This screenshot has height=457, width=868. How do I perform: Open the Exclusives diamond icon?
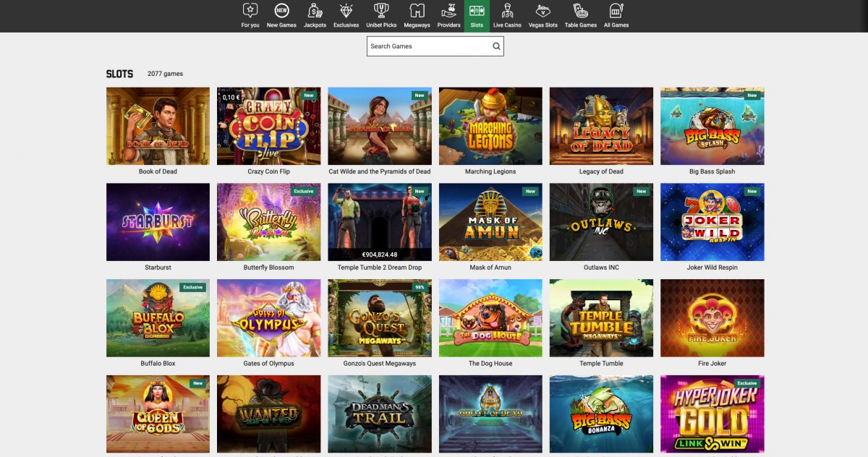[346, 10]
